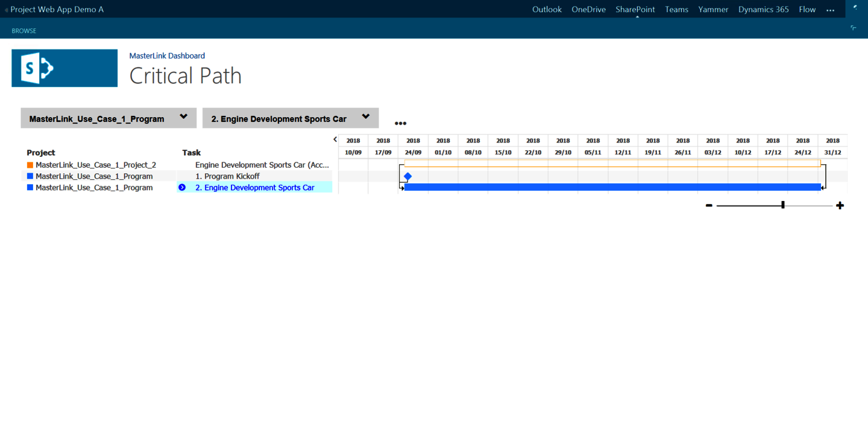This screenshot has width=868, height=423.
Task: Open the ellipsis menu beside the task dropdown
Action: coord(400,123)
